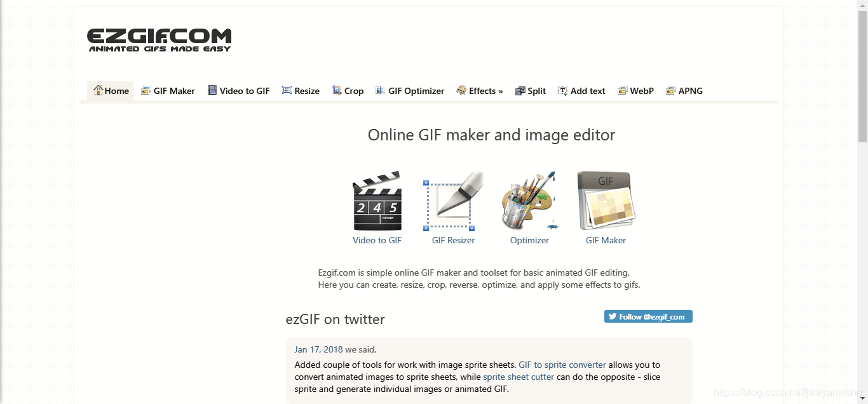Click the paint bucket Optimizer image

(x=529, y=201)
